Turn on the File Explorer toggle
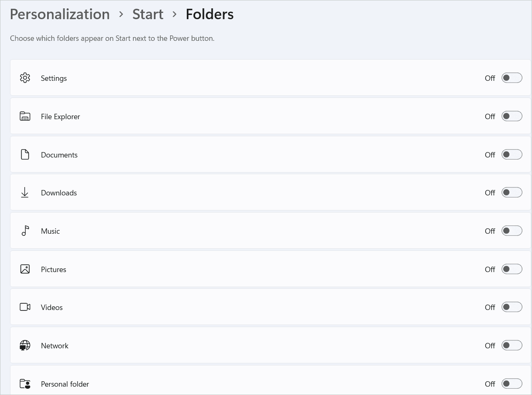This screenshot has height=395, width=532. tap(512, 116)
